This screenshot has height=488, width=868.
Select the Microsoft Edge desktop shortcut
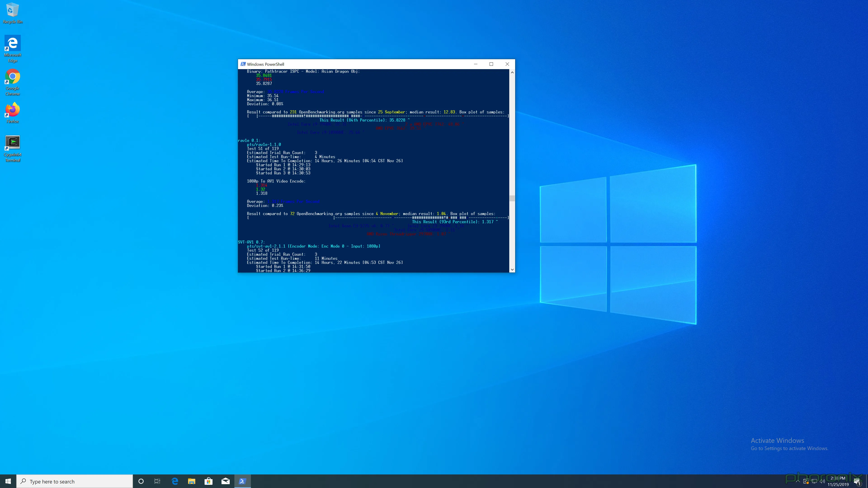(12, 49)
